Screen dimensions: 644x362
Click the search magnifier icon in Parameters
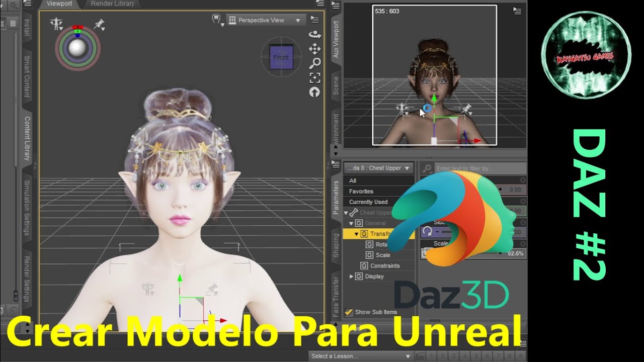[x=428, y=168]
